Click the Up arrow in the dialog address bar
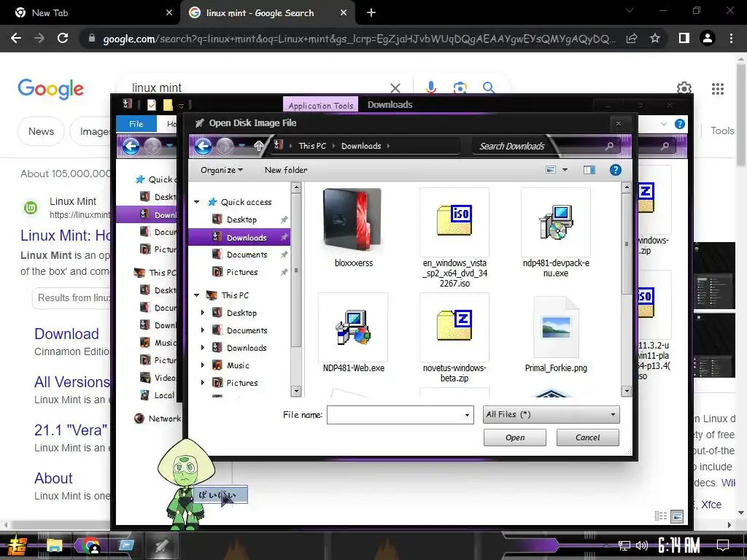The image size is (747, 560). click(x=259, y=146)
